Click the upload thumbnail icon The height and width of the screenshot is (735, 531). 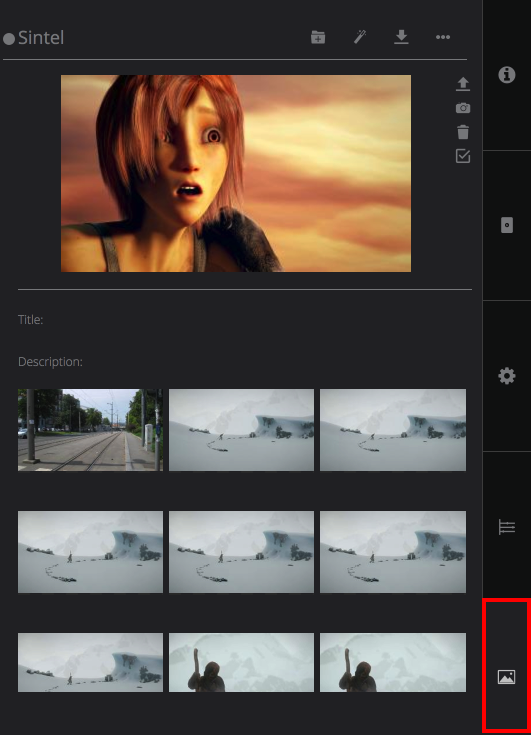[x=463, y=84]
